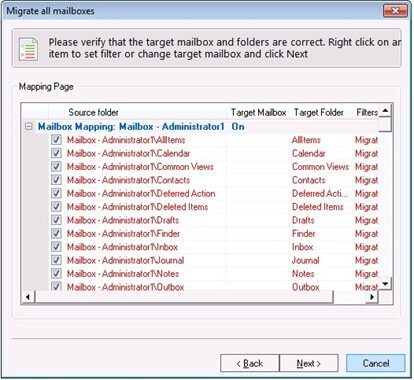Click the Filters cell in Inbox row
414x380 pixels.
pos(366,247)
